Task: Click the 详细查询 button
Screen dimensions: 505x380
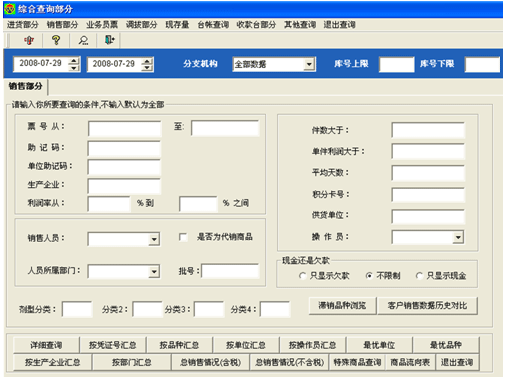Action: [x=46, y=345]
